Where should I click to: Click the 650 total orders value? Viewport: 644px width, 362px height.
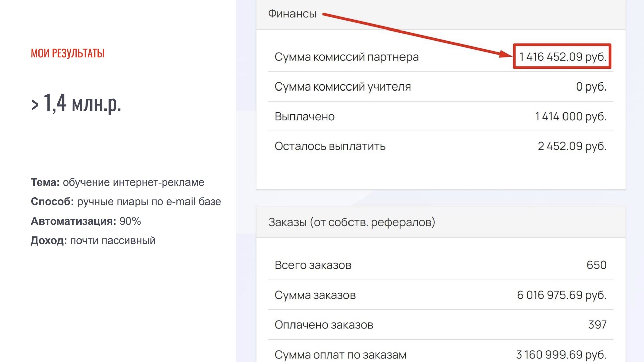pyautogui.click(x=596, y=265)
